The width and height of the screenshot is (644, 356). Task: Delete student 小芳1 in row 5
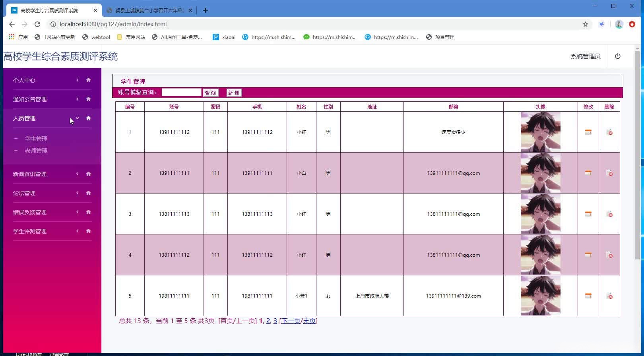609,296
